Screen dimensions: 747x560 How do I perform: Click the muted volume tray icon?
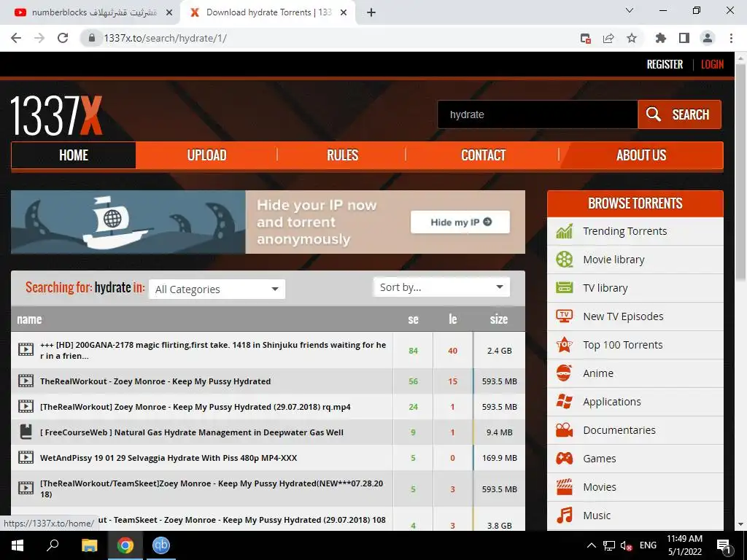pyautogui.click(x=626, y=545)
